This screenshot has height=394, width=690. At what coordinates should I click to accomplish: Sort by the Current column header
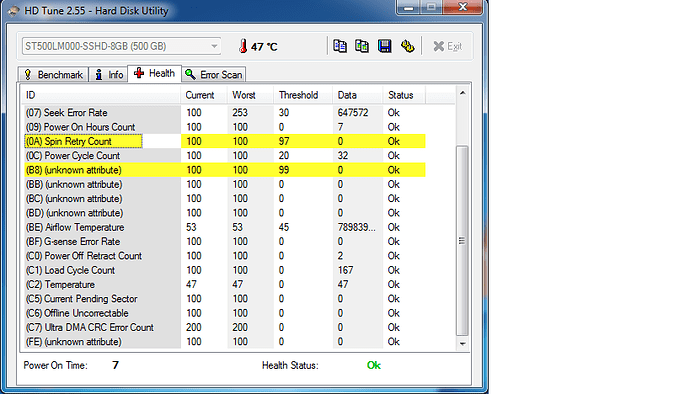pyautogui.click(x=204, y=95)
